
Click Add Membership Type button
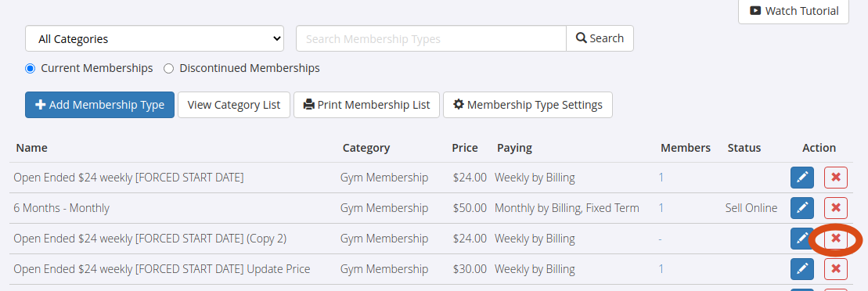click(x=99, y=105)
